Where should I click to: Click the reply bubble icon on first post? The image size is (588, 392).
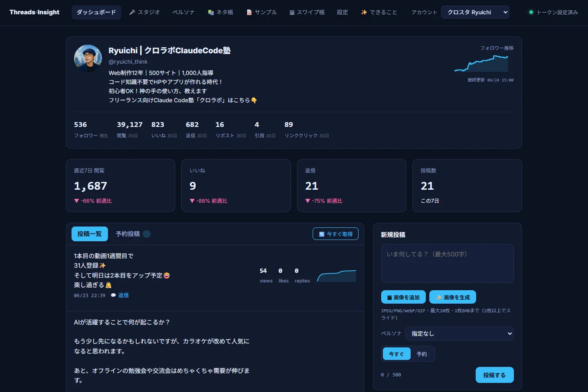[113, 295]
